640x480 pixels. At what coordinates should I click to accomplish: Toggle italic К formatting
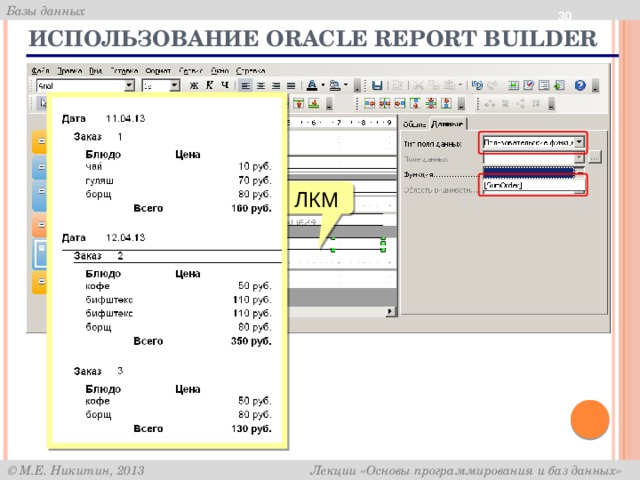point(209,85)
